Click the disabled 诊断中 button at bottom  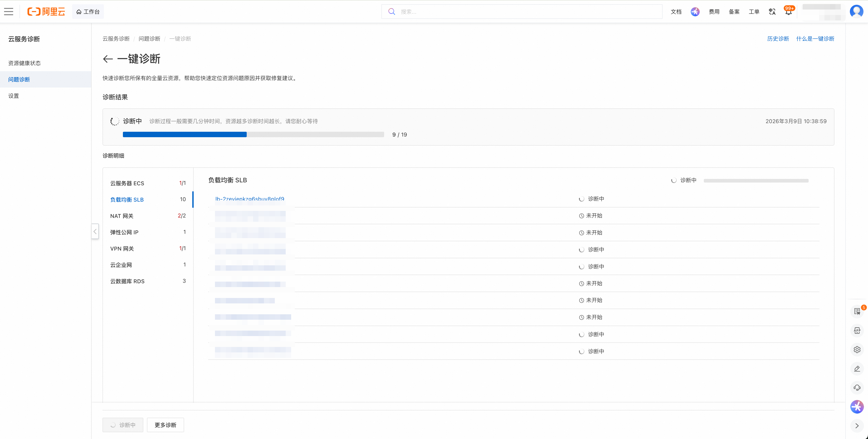[x=123, y=425]
